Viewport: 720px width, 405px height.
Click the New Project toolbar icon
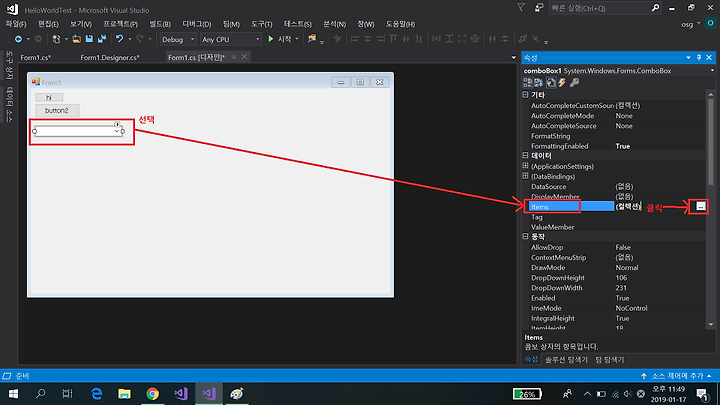pyautogui.click(x=56, y=39)
